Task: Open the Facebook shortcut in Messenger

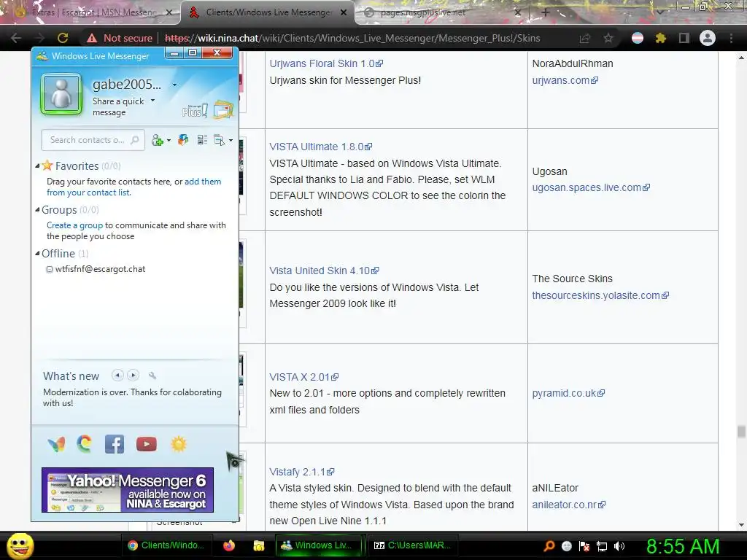Action: [115, 444]
